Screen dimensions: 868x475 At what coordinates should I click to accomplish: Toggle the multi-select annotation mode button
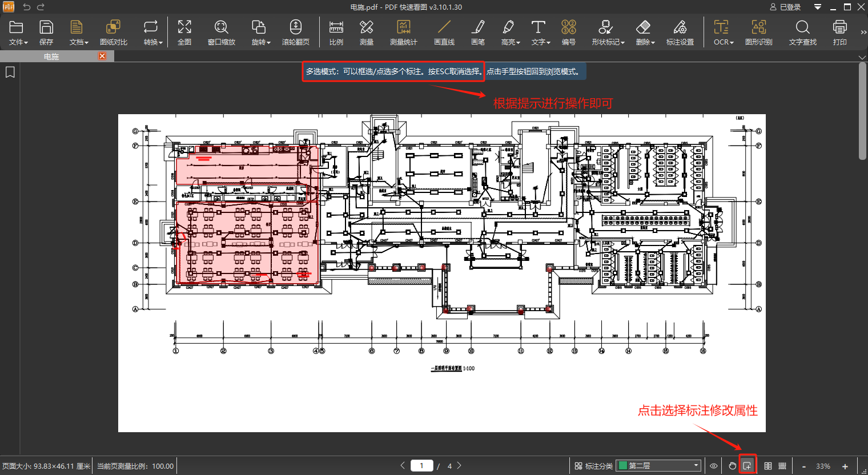click(747, 466)
